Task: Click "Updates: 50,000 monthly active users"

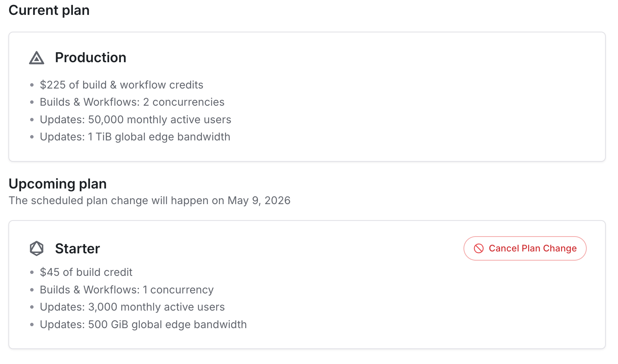Action: tap(135, 120)
